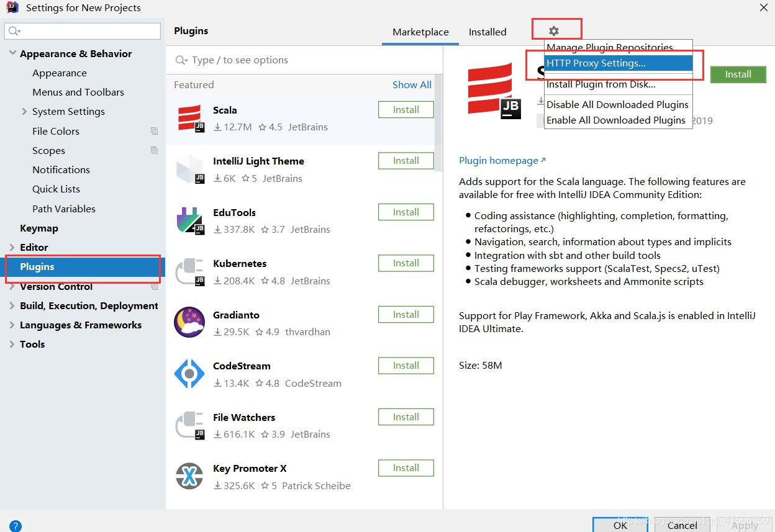Click the green Install button in details pane
This screenshot has width=775, height=532.
tap(738, 74)
